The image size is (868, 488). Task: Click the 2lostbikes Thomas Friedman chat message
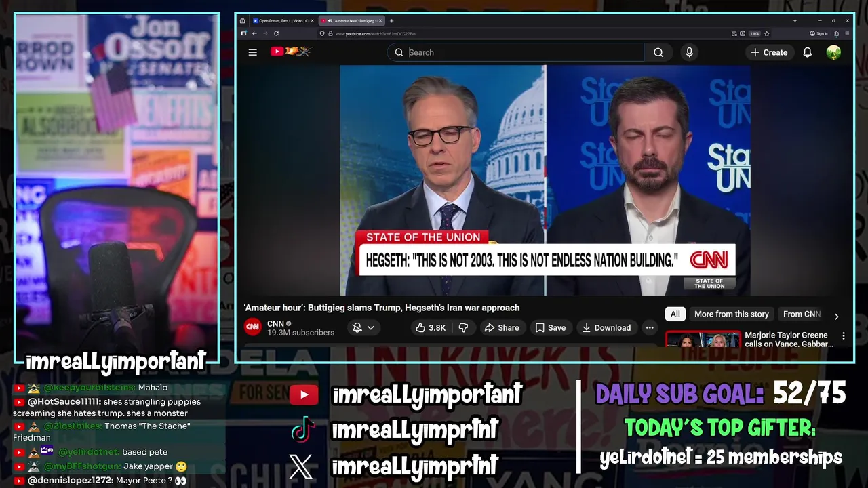(102, 432)
